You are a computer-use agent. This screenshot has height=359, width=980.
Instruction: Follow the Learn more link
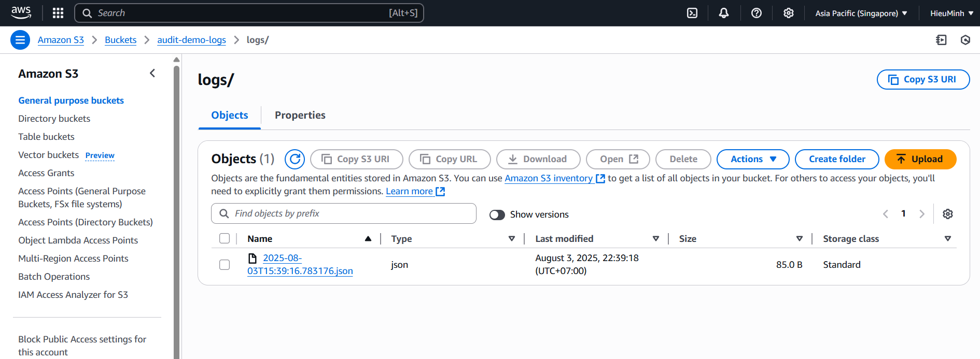[409, 191]
